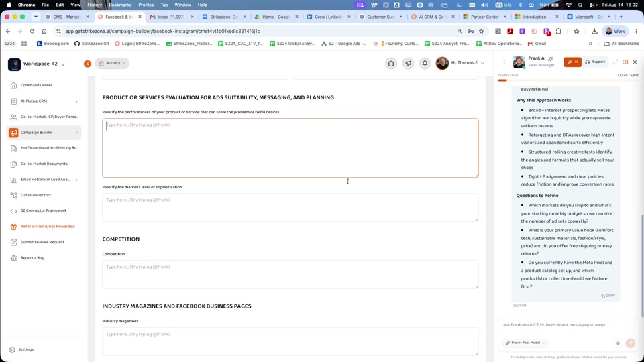Expand the AI-Native CRM chevron

(x=76, y=101)
